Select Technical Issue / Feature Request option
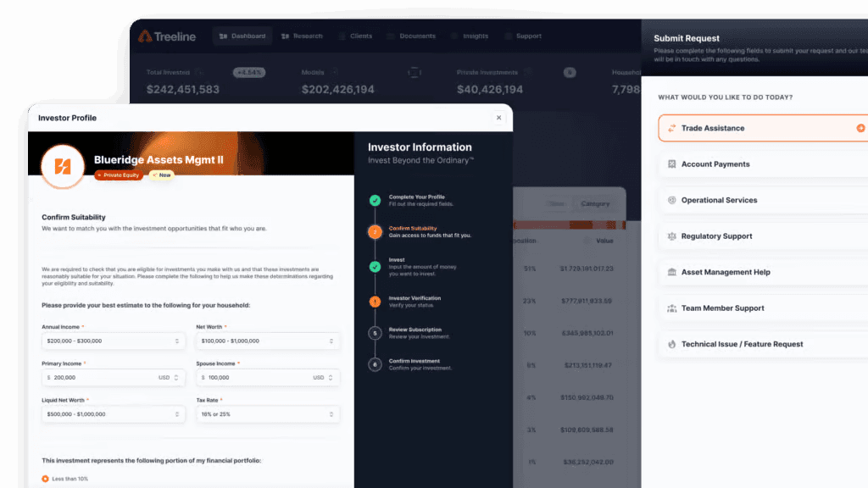Image resolution: width=868 pixels, height=488 pixels. click(764, 344)
